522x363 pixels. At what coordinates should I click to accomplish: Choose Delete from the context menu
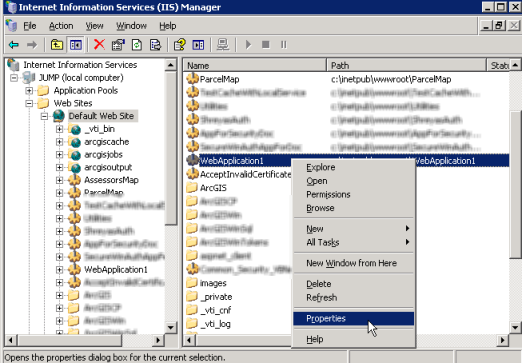(x=354, y=284)
